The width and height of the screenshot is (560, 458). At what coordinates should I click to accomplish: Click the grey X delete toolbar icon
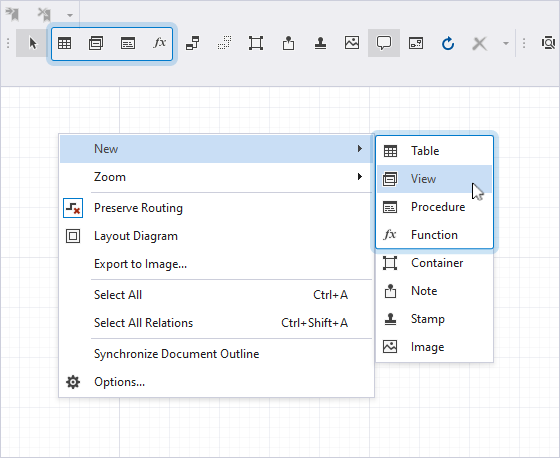point(479,44)
